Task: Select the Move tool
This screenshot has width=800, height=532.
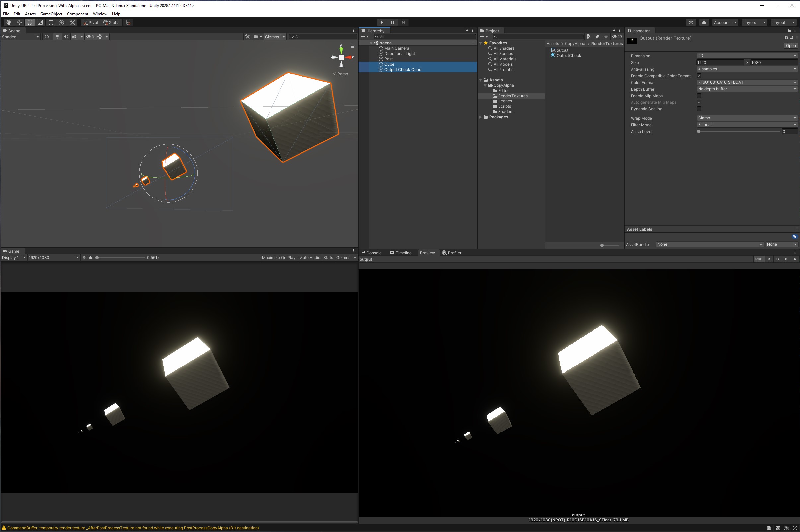Action: click(x=19, y=23)
